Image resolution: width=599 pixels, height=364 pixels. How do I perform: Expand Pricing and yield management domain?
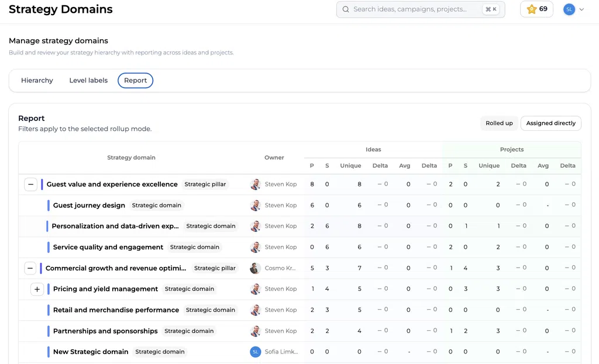(x=37, y=289)
